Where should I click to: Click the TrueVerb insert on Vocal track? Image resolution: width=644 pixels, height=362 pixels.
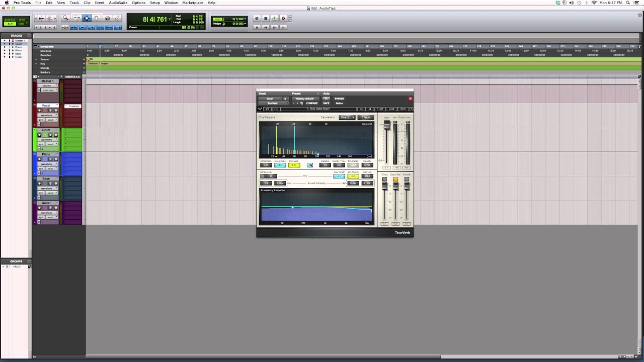pyautogui.click(x=73, y=106)
